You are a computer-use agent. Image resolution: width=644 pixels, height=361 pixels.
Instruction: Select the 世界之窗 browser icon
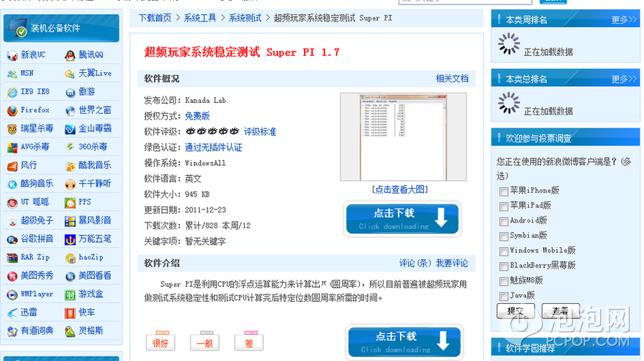tap(70, 111)
